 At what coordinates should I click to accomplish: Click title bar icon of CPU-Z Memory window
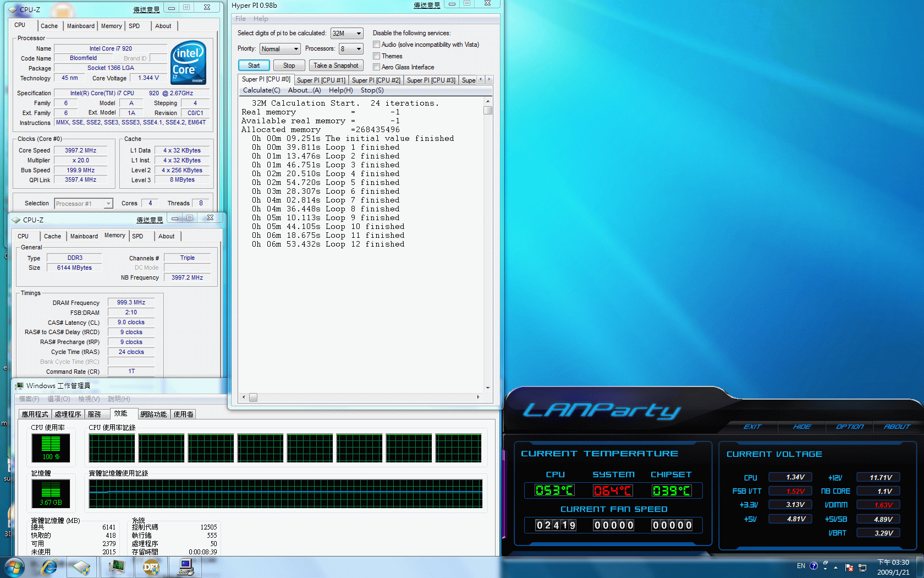tap(16, 220)
